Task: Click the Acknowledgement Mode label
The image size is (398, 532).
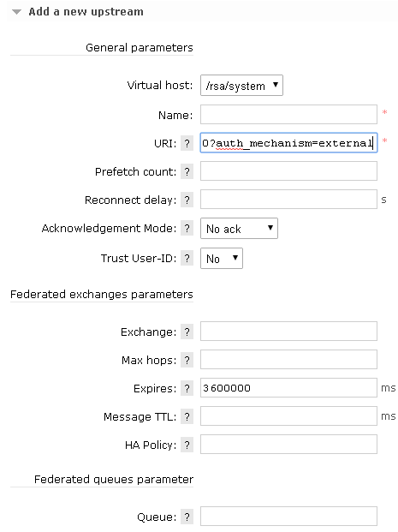Action: [x=109, y=229]
